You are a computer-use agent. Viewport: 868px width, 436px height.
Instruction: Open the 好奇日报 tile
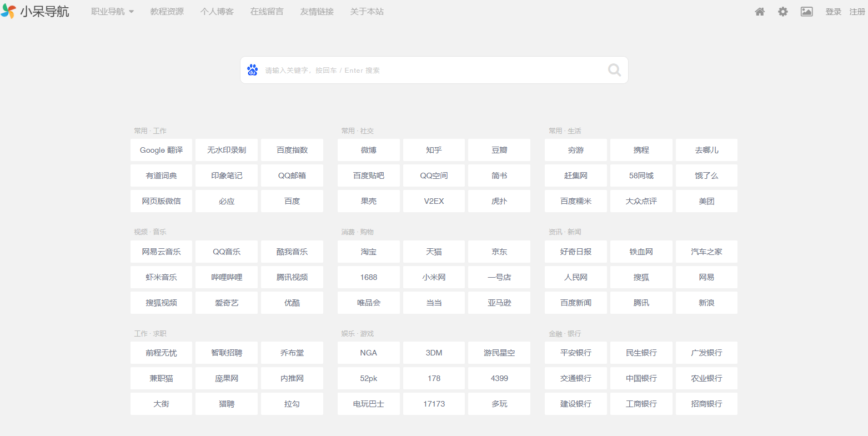point(576,252)
